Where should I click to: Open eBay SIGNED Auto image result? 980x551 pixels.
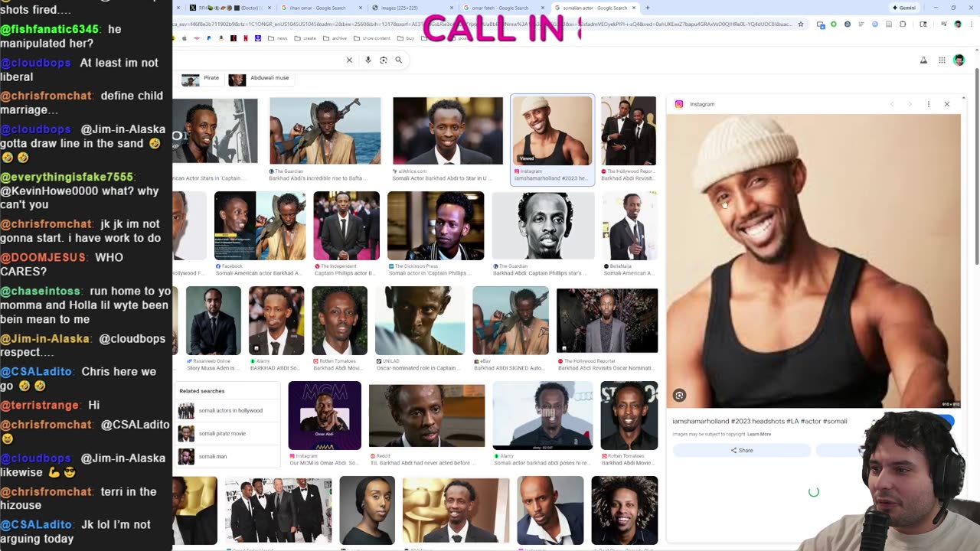[x=511, y=321]
